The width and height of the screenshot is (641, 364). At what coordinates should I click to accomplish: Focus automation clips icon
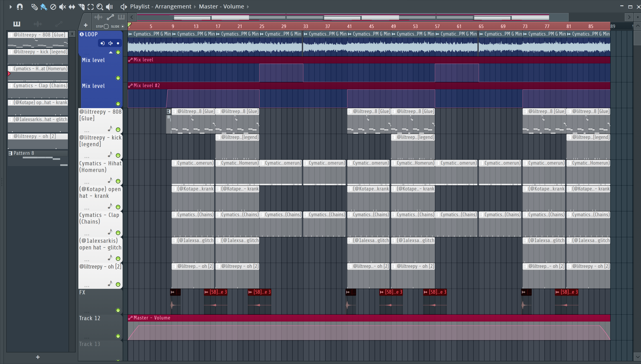coord(110,17)
